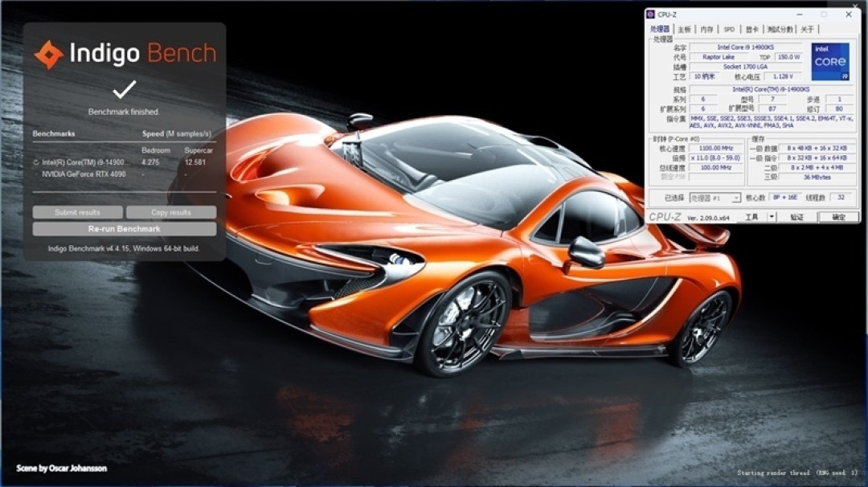Click the benchmark finished checkmark icon
The height and width of the screenshot is (487, 868).
click(125, 90)
